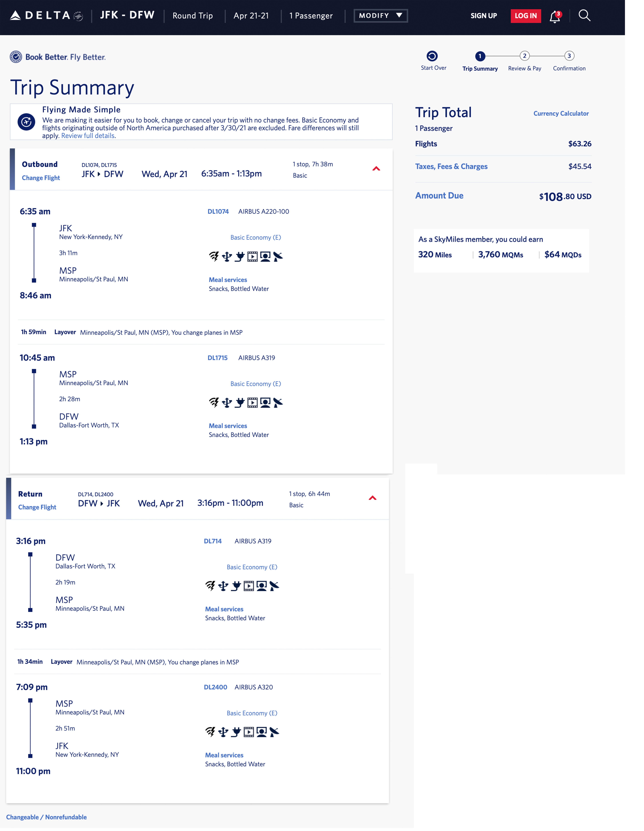Viewport: 644px width, 831px height.
Task: Open the Taxes, Fees & Charges breakdown
Action: point(451,166)
